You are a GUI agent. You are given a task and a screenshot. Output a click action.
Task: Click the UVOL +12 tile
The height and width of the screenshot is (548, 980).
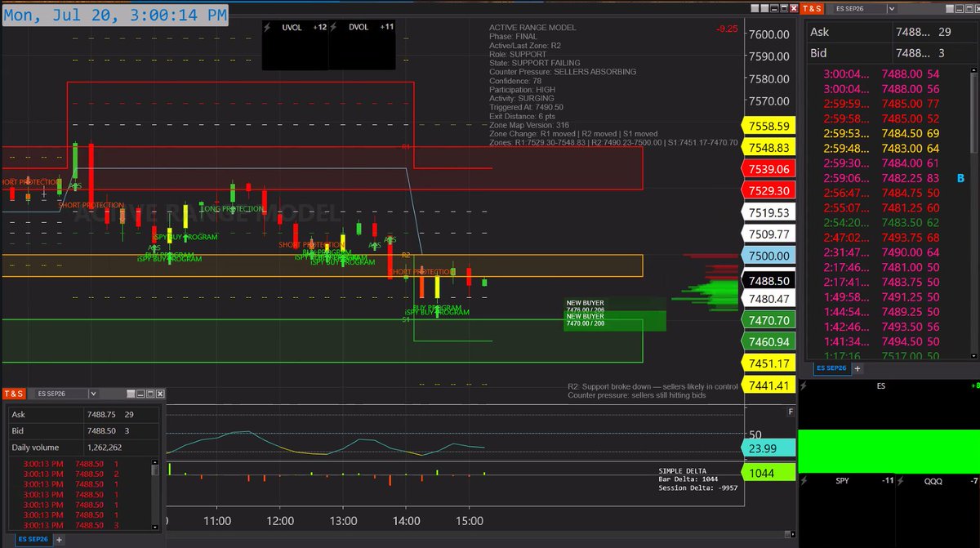[295, 45]
